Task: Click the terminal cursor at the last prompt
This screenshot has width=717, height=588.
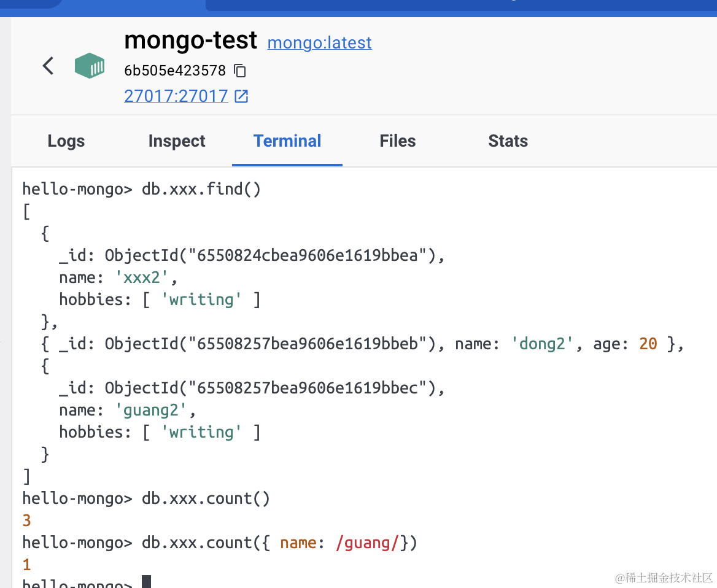Action: (146, 582)
